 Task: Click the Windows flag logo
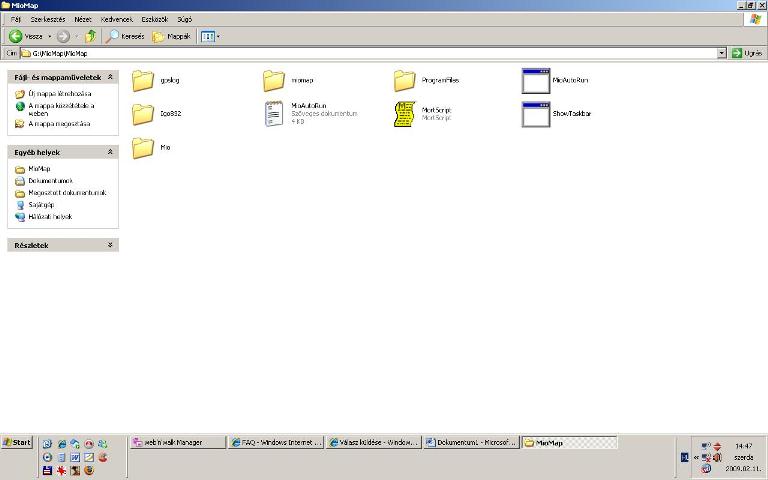click(756, 19)
